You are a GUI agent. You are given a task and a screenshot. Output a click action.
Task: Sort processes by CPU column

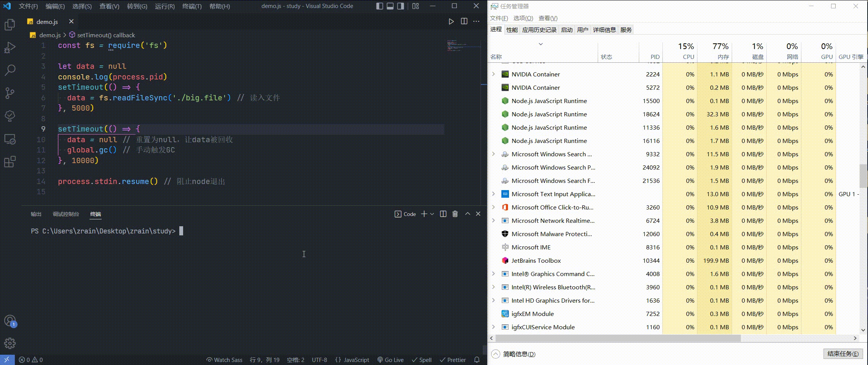pyautogui.click(x=680, y=51)
